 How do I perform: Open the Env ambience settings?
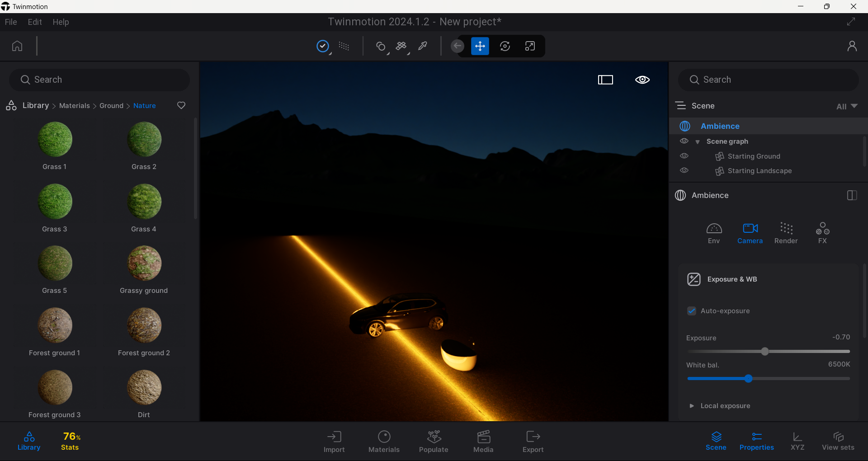[714, 233]
